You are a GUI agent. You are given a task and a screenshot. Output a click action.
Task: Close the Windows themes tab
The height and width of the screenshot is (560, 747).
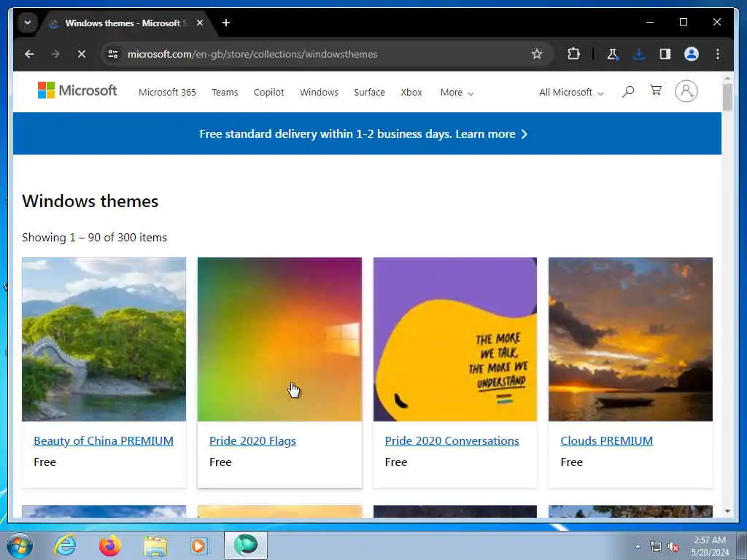pos(200,23)
